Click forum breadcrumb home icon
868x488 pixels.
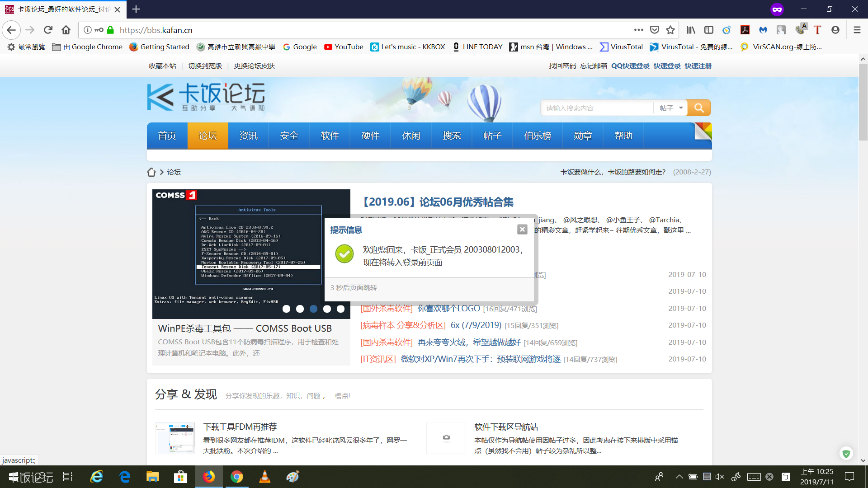(x=151, y=172)
